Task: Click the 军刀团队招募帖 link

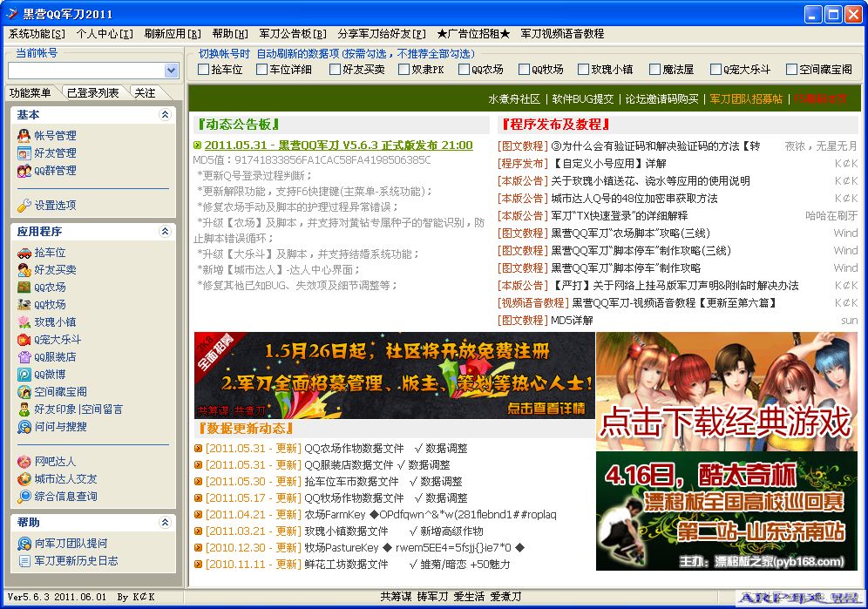Action: click(746, 99)
